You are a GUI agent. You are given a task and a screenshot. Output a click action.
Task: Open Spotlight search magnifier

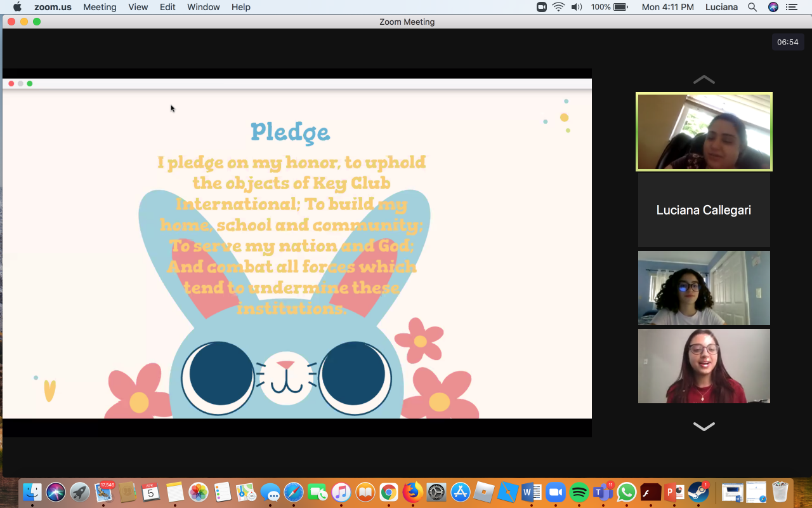click(752, 7)
